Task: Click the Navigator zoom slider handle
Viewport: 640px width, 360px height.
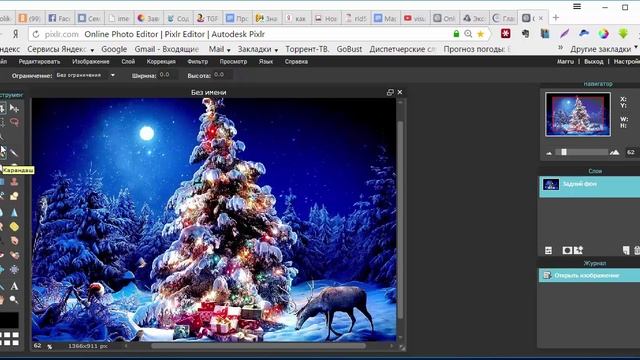Action: 564,152
